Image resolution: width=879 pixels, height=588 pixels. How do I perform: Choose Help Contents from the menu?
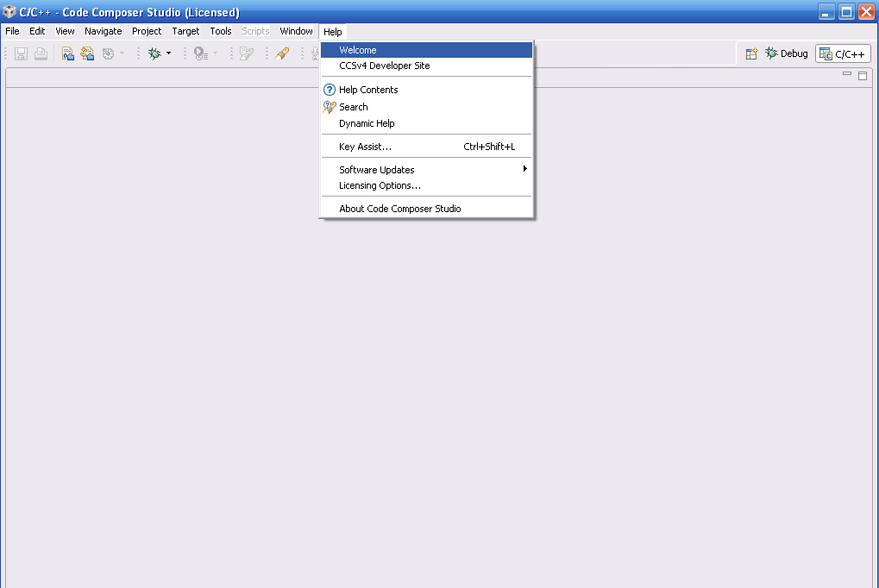tap(427, 90)
